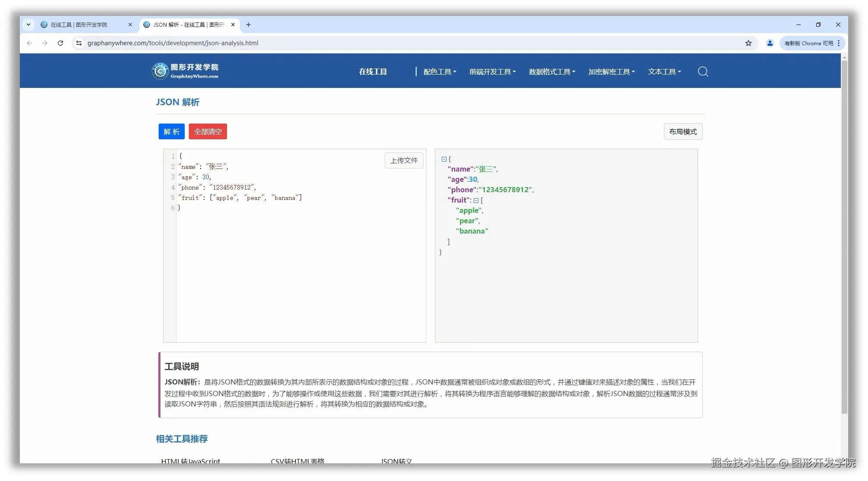Bookmark the page using the star icon

[x=748, y=43]
